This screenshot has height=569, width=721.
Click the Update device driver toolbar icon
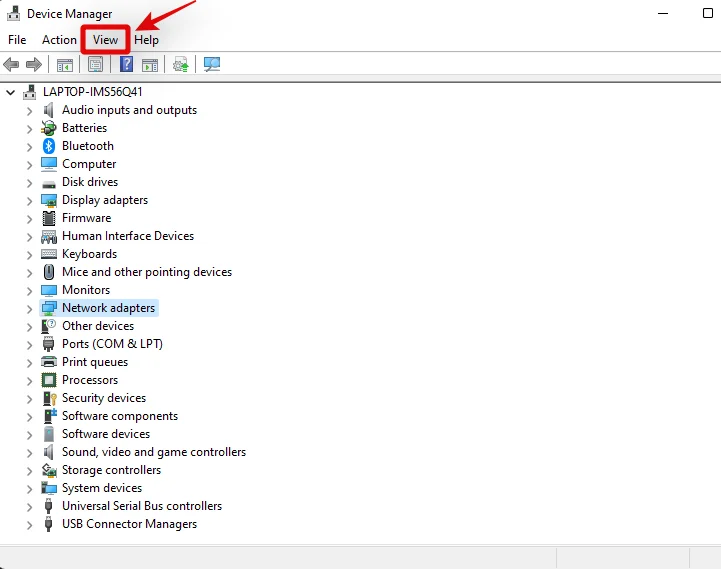pos(181,64)
